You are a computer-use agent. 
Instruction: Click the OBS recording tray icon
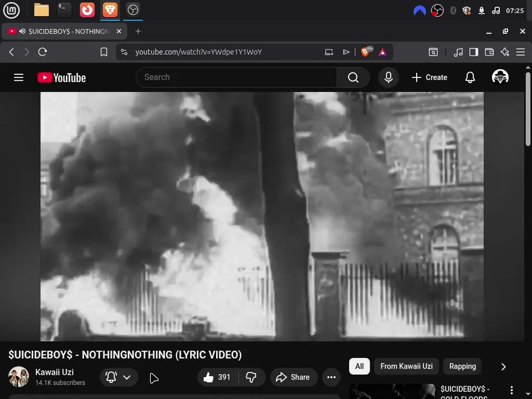click(437, 11)
